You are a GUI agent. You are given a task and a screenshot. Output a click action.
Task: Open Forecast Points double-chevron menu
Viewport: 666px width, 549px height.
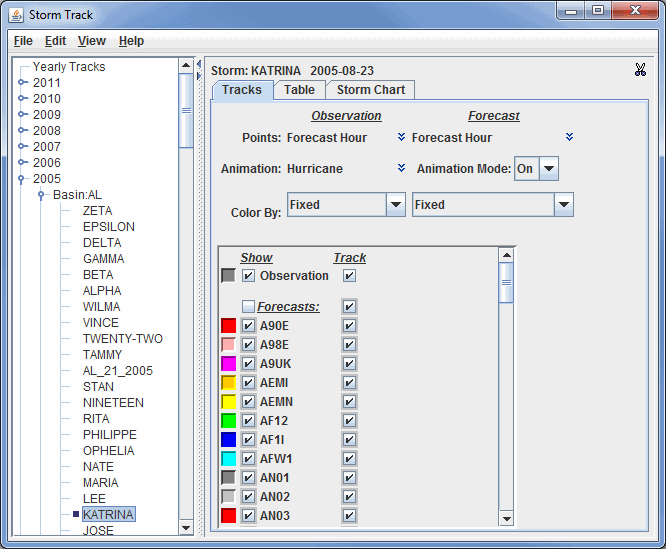(x=569, y=137)
